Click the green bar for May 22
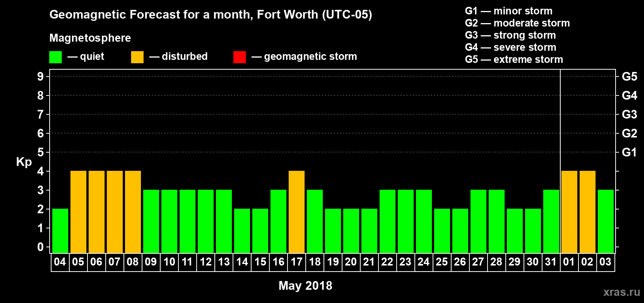 pos(388,221)
